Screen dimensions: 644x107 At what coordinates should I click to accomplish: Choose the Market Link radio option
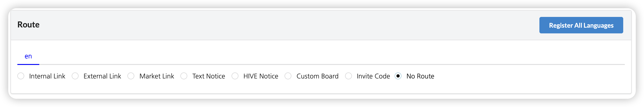coord(131,76)
